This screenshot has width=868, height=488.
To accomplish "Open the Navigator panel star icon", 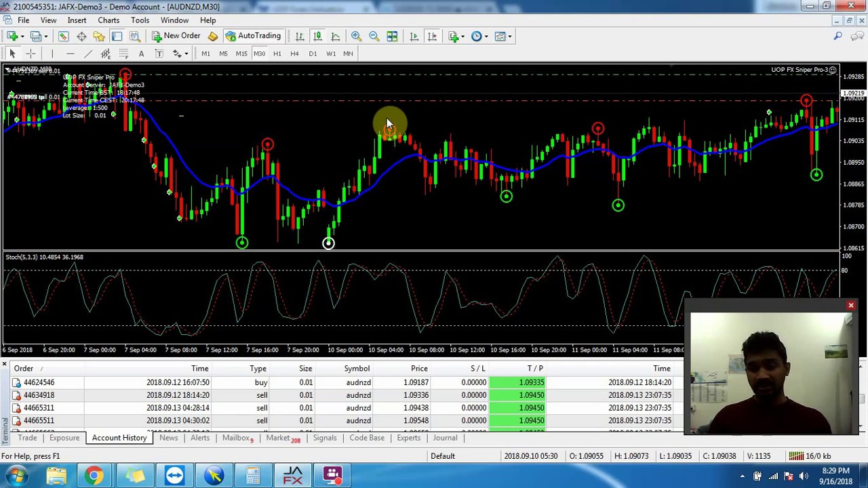I will 99,36.
